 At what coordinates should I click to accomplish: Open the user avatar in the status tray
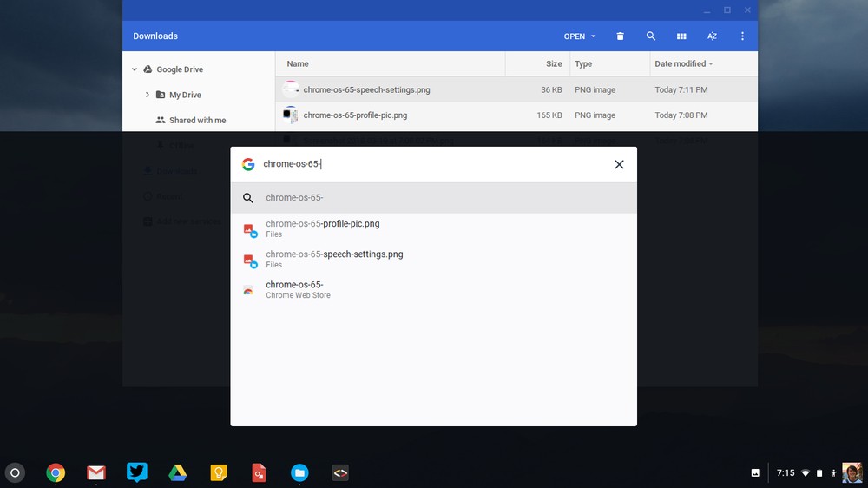(x=852, y=472)
